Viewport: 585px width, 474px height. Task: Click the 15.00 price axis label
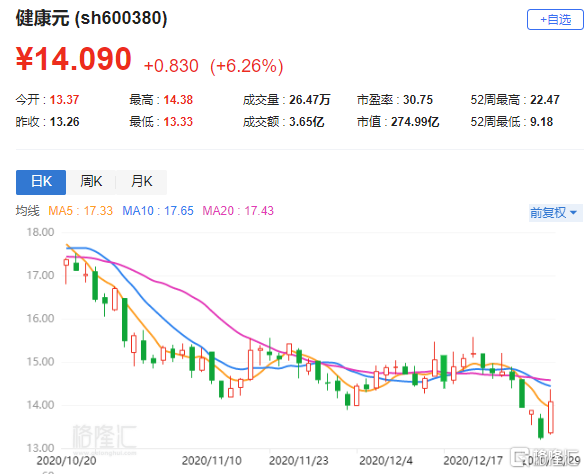pos(40,362)
